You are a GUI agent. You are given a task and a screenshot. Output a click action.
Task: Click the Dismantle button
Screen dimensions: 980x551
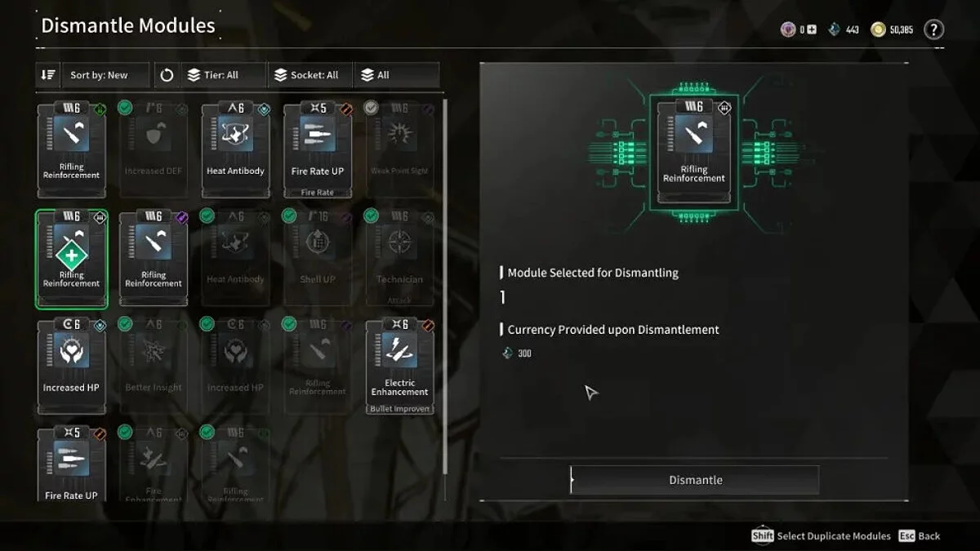[695, 480]
